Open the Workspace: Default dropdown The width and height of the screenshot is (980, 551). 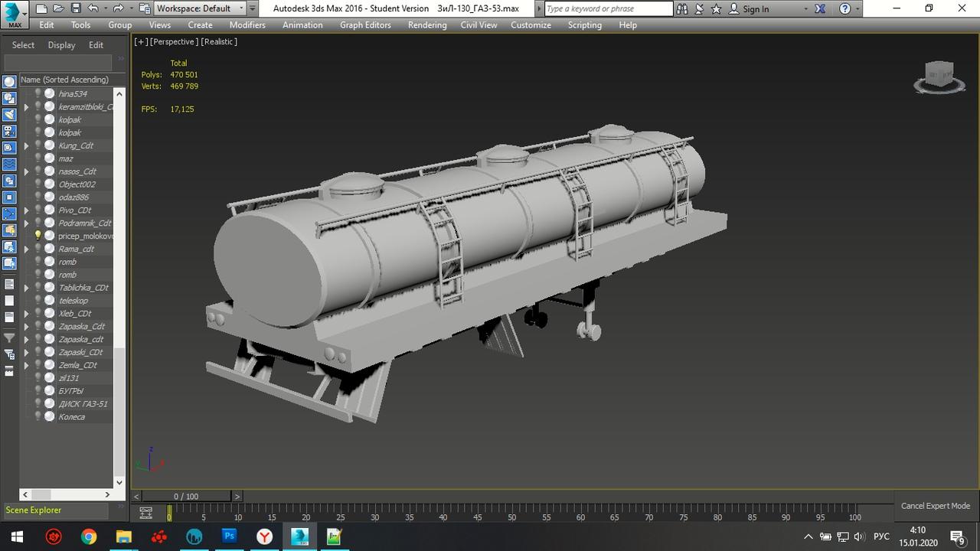click(200, 8)
